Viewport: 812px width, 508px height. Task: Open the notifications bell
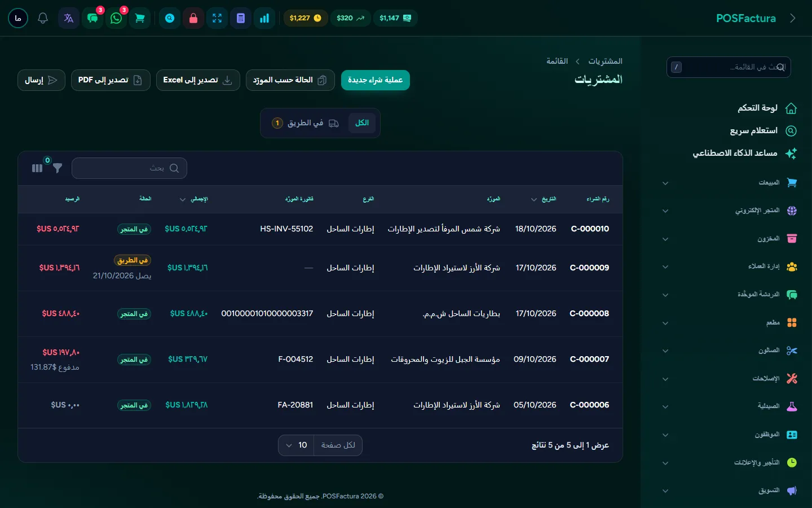(x=43, y=18)
